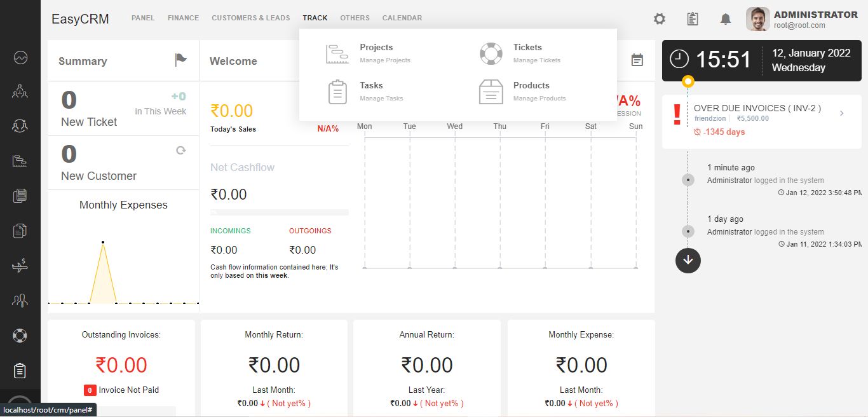
Task: Click the Monthly Expense ₹0.00 amount
Action: click(581, 365)
